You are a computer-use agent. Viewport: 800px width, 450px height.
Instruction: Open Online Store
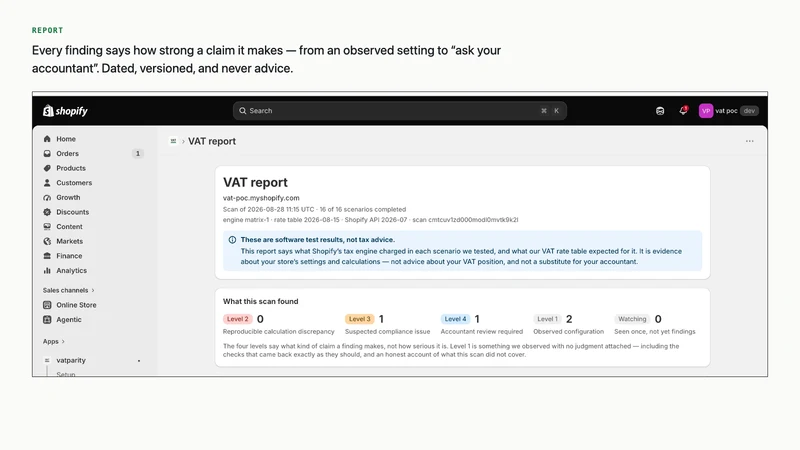coord(76,305)
